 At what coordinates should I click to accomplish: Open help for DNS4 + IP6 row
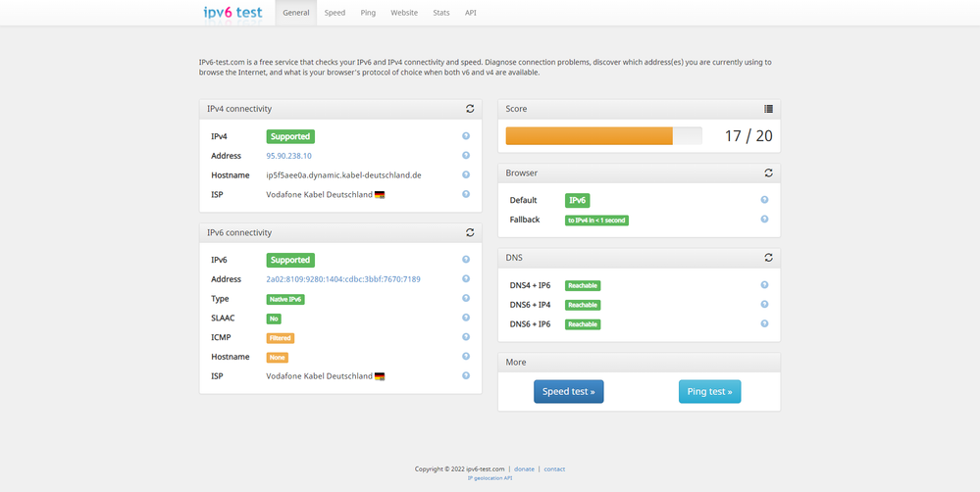[764, 284]
